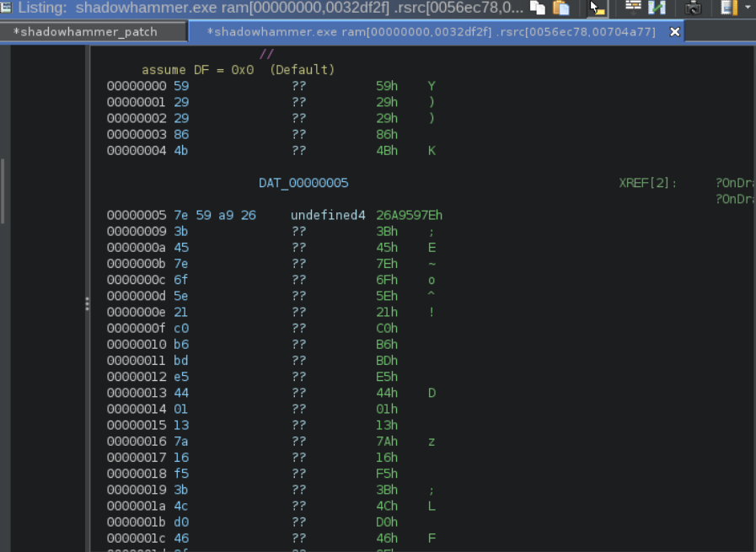756x552 pixels.
Task: Select byte 4b at address 00000004
Action: (181, 151)
